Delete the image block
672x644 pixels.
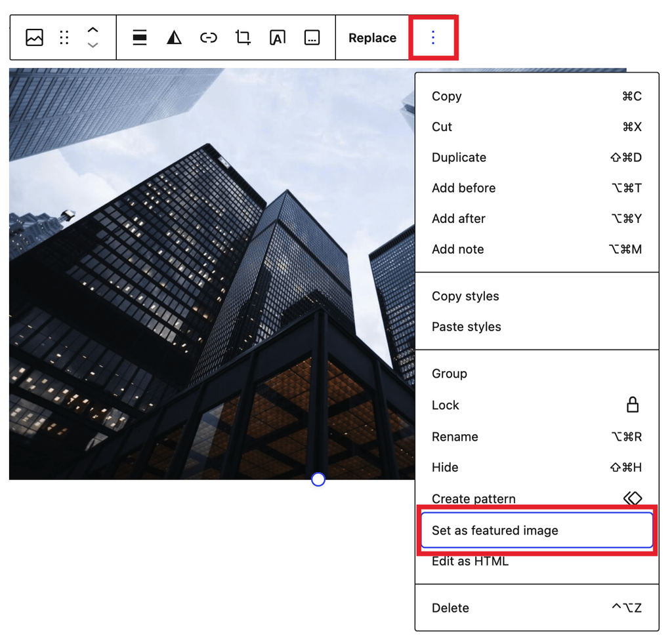537,608
